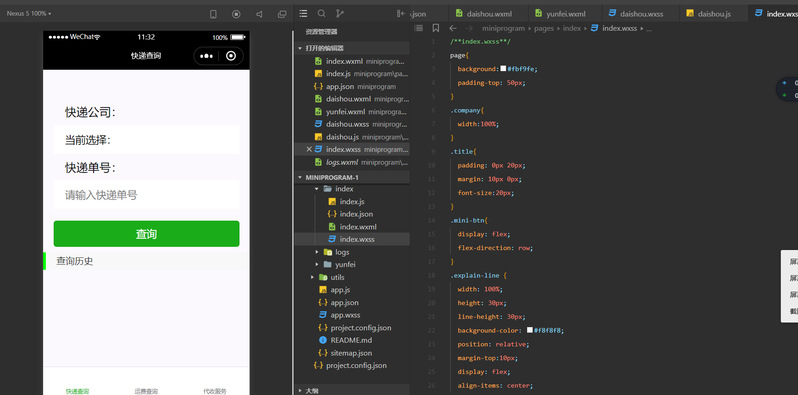Open sitemap.json in the project tree
Image resolution: width=798 pixels, height=395 pixels.
point(352,353)
